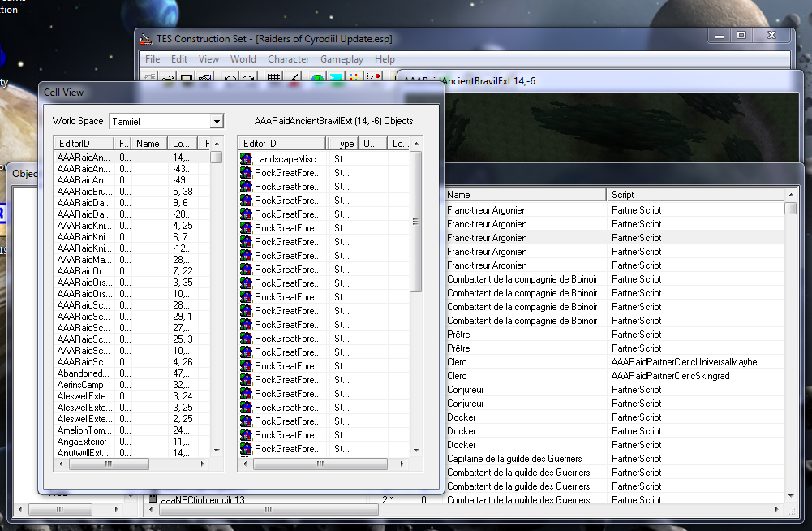Image resolution: width=812 pixels, height=531 pixels.
Task: Click the location value 4, 26
Action: 183,362
